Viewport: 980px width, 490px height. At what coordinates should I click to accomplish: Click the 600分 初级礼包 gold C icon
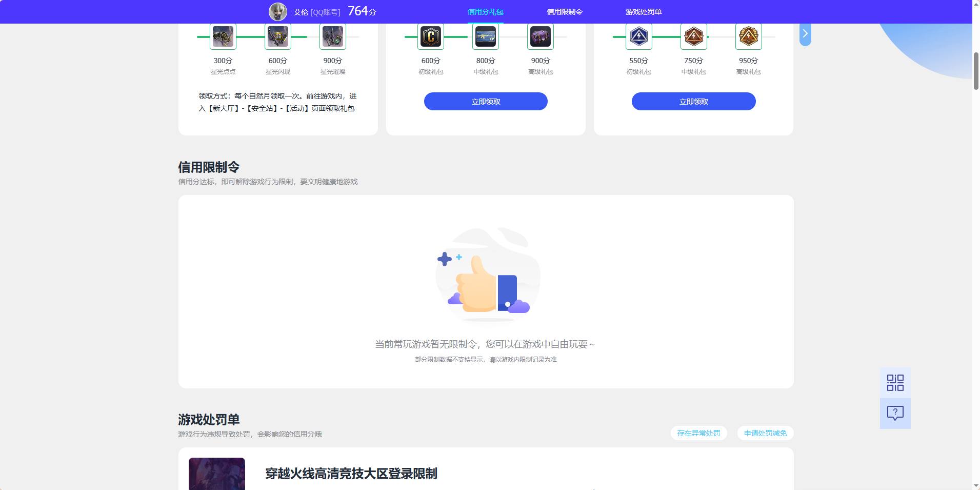[x=431, y=36]
